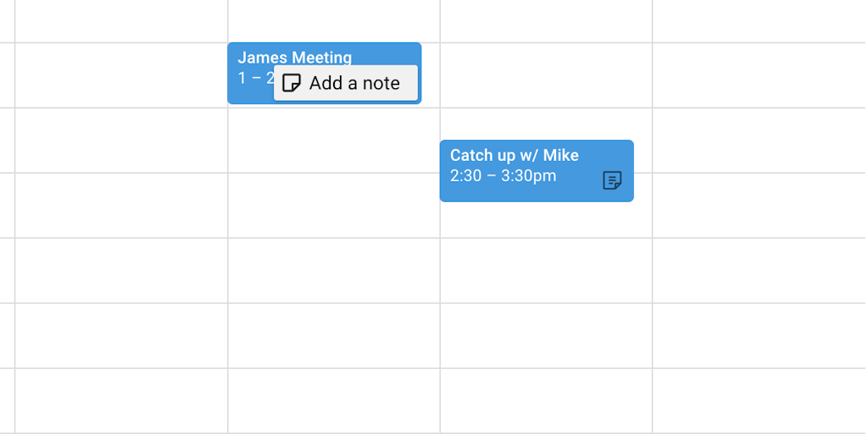Select the empty cell left of Catch up w/ Mike at 3pm
This screenshot has height=434, width=868.
[x=333, y=205]
